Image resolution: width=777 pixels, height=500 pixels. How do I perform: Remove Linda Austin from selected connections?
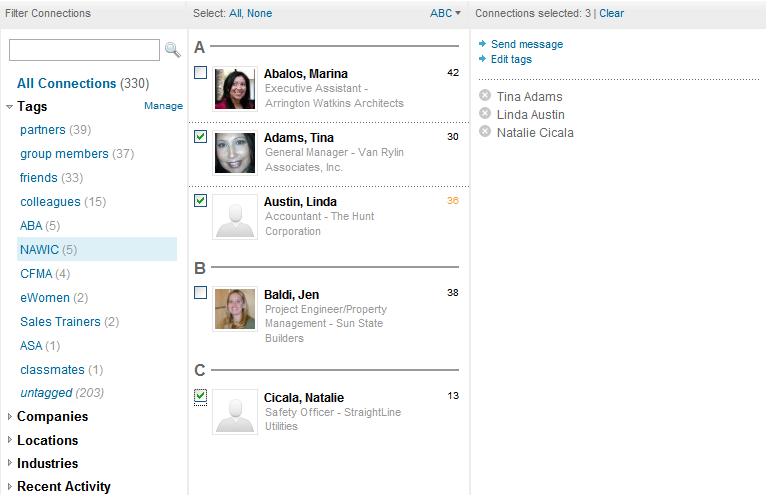pos(485,113)
